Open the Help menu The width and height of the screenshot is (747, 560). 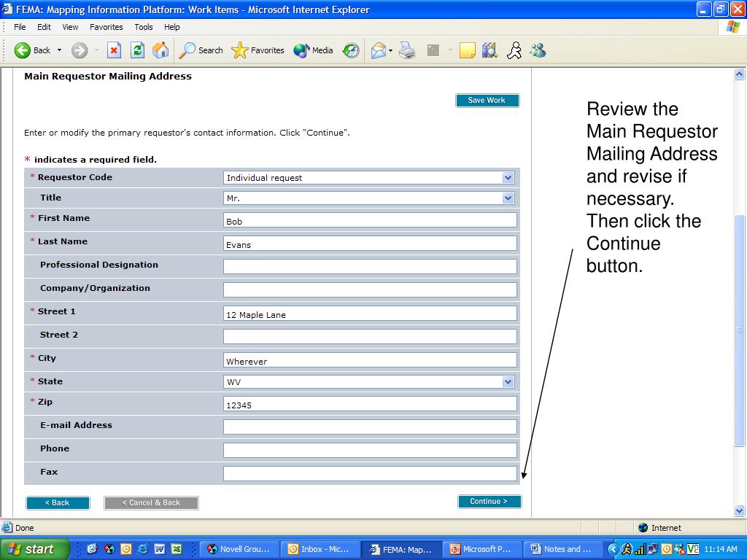(x=172, y=27)
